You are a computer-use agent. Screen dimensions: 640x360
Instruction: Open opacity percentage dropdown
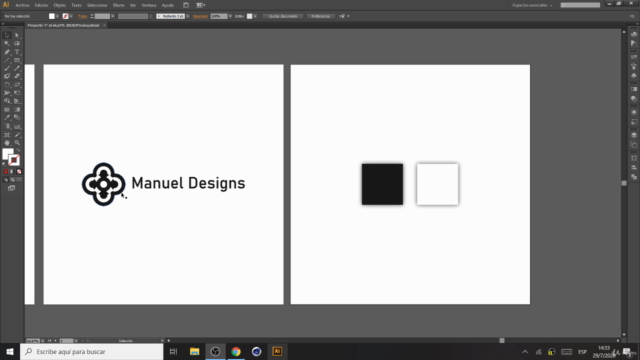(230, 16)
